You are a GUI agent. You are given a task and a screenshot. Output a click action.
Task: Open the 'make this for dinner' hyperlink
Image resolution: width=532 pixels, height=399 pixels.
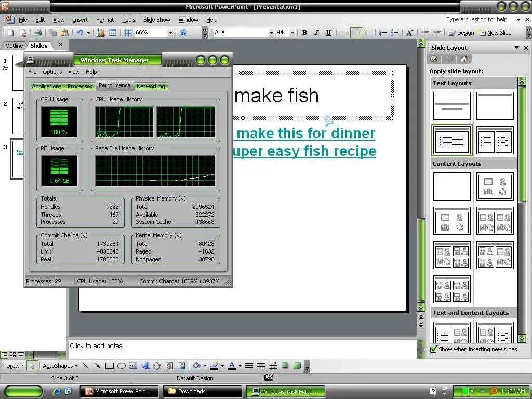click(306, 134)
